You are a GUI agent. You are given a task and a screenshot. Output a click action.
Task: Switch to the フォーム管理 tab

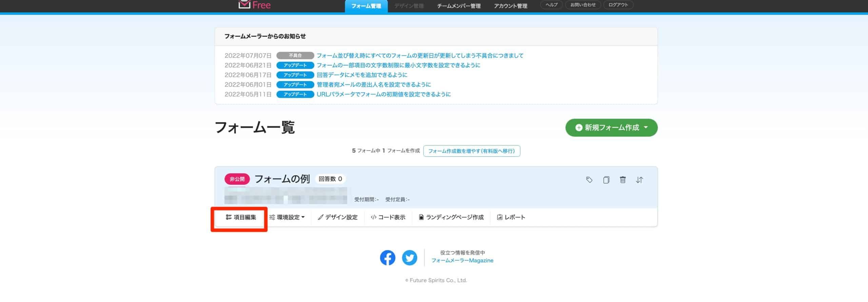[366, 6]
